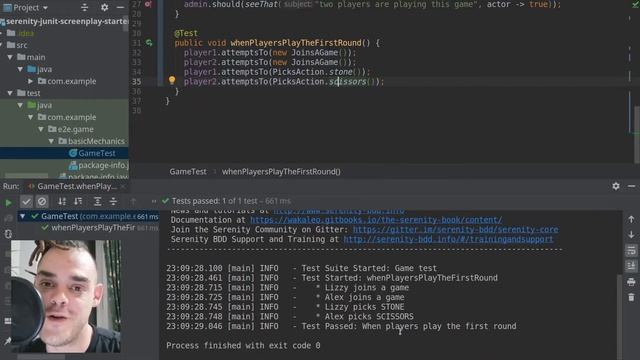Open the wakaleo.gitbooks.io serenity-book link
The width and height of the screenshot is (640, 360).
click(x=376, y=220)
